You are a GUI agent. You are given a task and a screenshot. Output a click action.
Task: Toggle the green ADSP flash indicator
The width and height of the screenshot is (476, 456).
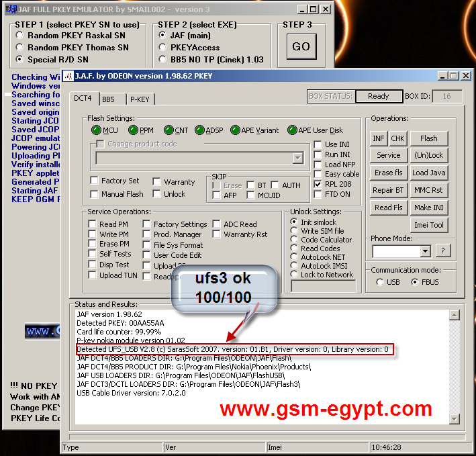pyautogui.click(x=200, y=130)
